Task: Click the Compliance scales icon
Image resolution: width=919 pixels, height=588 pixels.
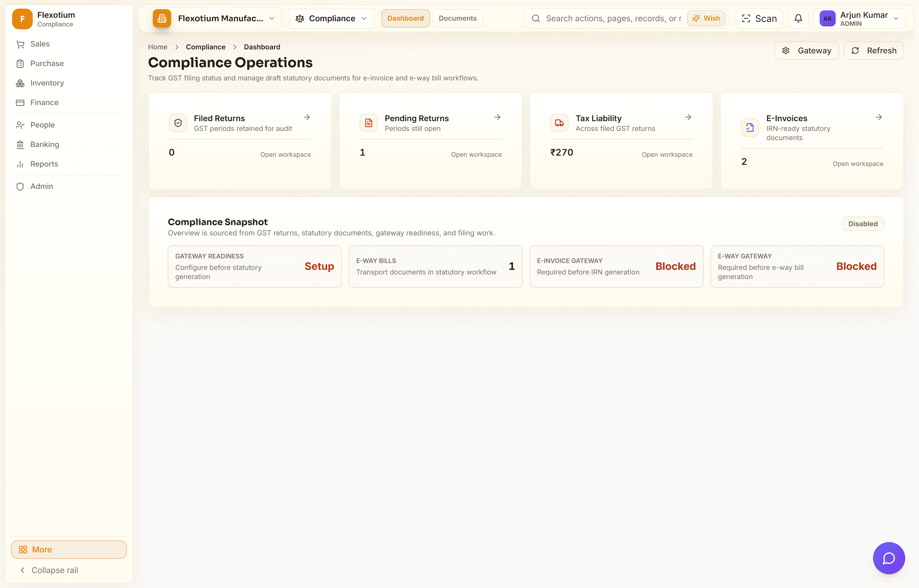Action: (x=300, y=18)
